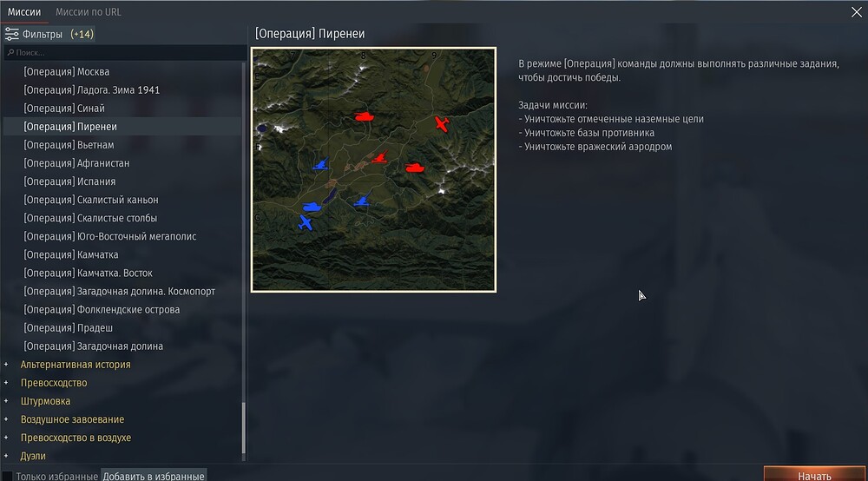Click the Поиск search field
868x481 pixels.
tap(126, 53)
